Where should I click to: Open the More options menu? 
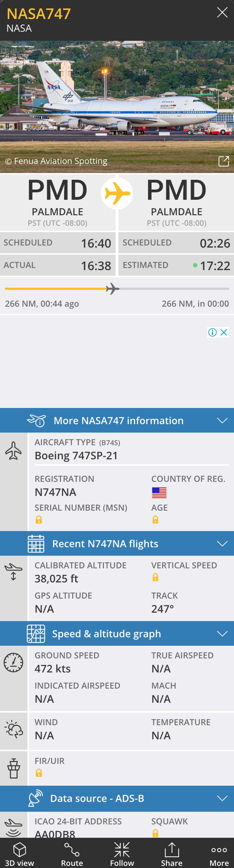[219, 854]
